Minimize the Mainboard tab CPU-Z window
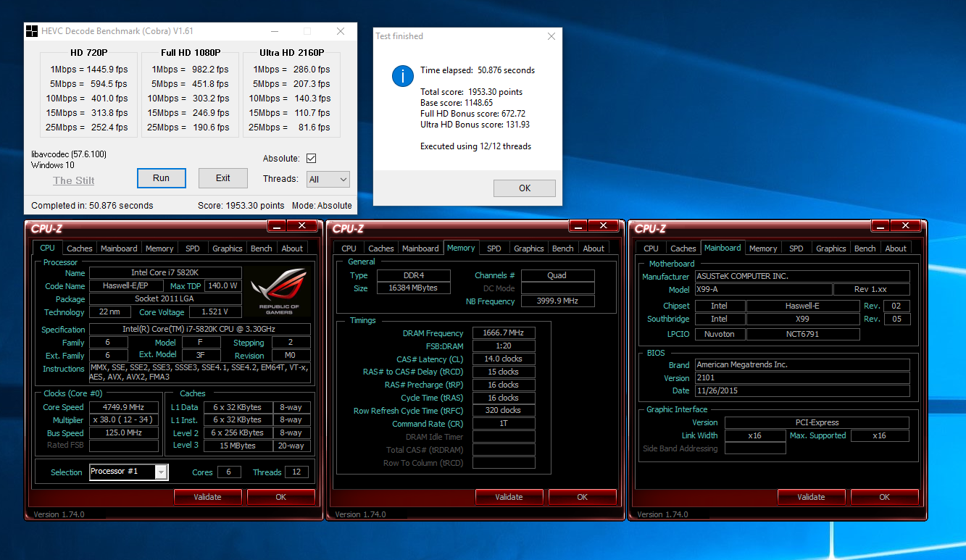This screenshot has height=560, width=966. (880, 226)
